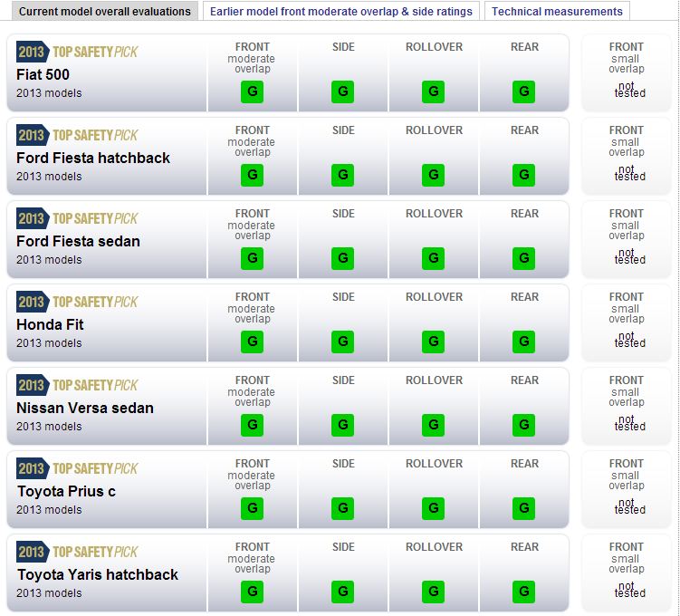
Task: Click Nissan Versa sedan front G rating
Action: [x=253, y=425]
